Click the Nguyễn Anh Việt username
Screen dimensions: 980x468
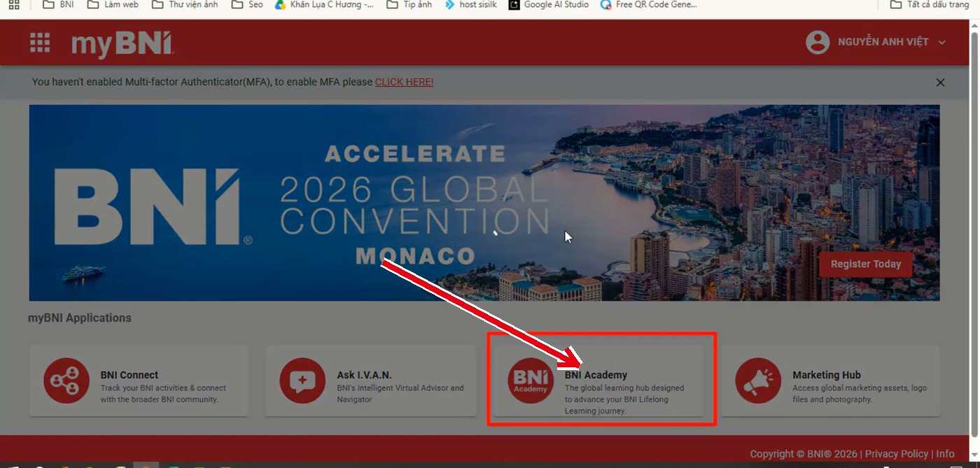point(883,42)
